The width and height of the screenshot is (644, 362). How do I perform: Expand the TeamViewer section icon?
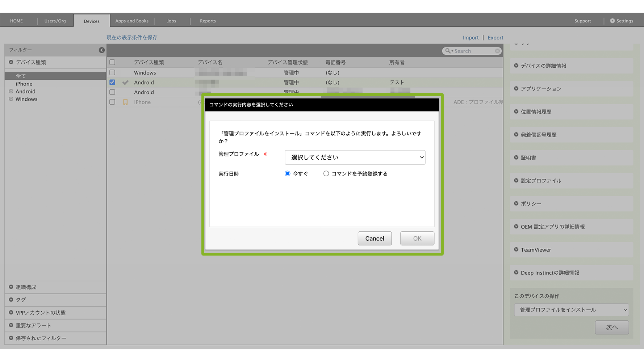tap(516, 249)
